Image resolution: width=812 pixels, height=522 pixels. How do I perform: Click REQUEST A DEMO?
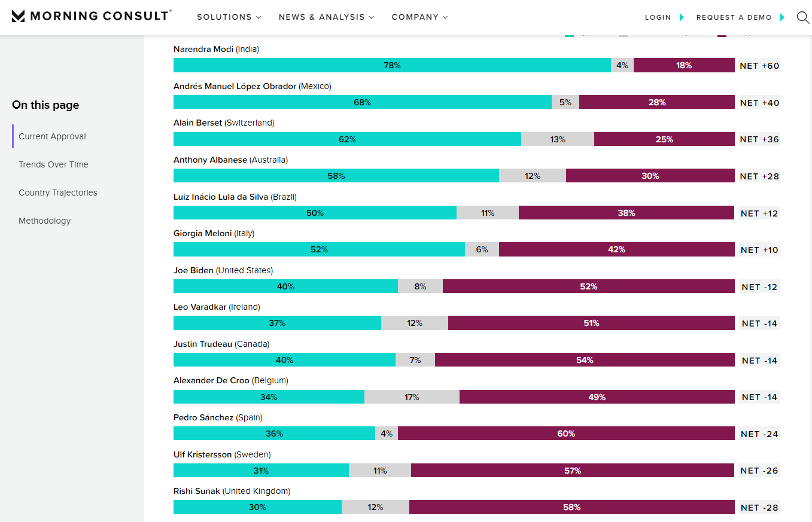pyautogui.click(x=735, y=17)
